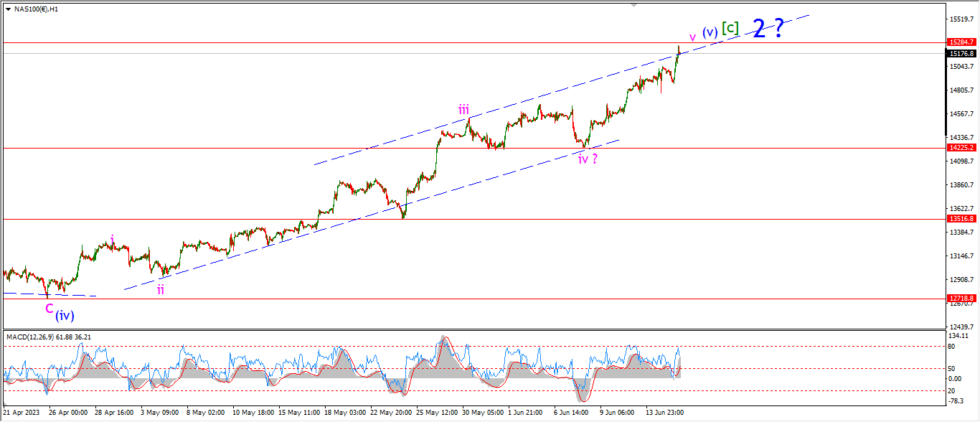Select the magenta "iv ?" wave label

588,159
